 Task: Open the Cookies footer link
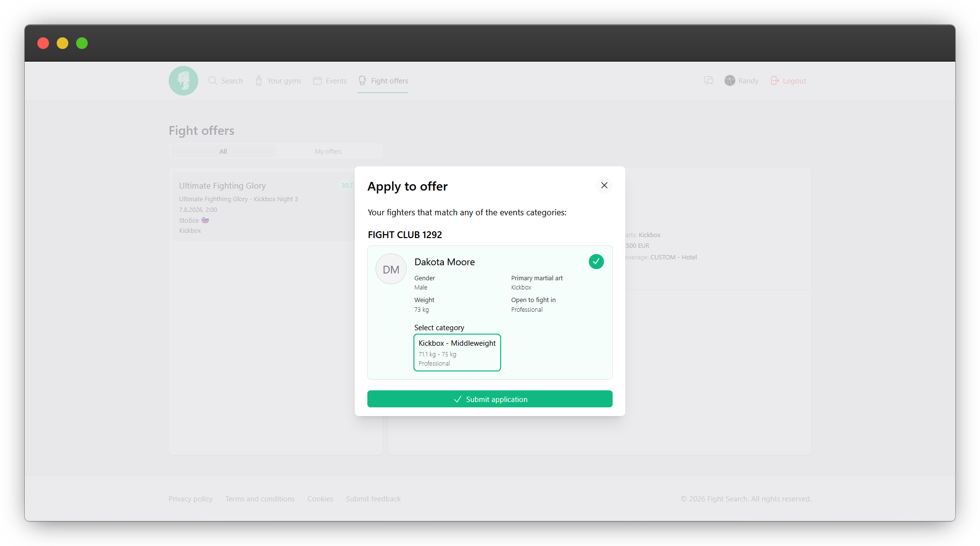(320, 498)
